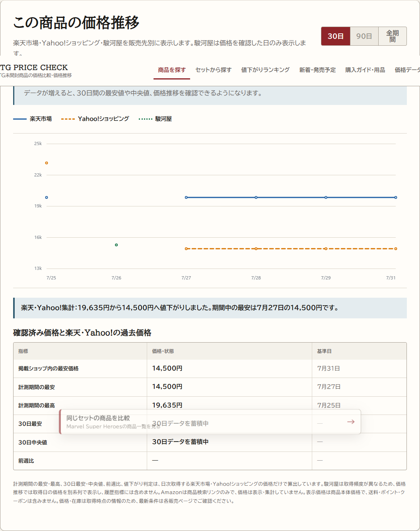
Task: Click the 楽天市場 data point at 7/25
Action: 47,198
